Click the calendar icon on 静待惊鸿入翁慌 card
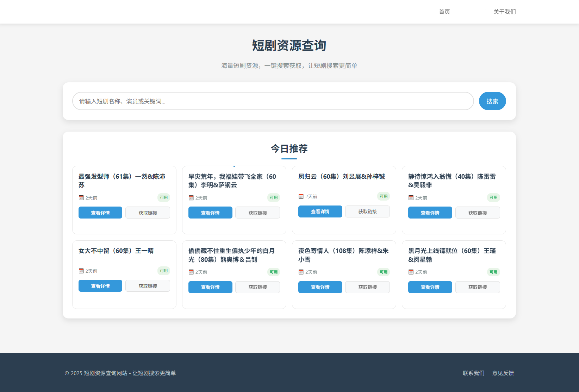 (x=411, y=197)
